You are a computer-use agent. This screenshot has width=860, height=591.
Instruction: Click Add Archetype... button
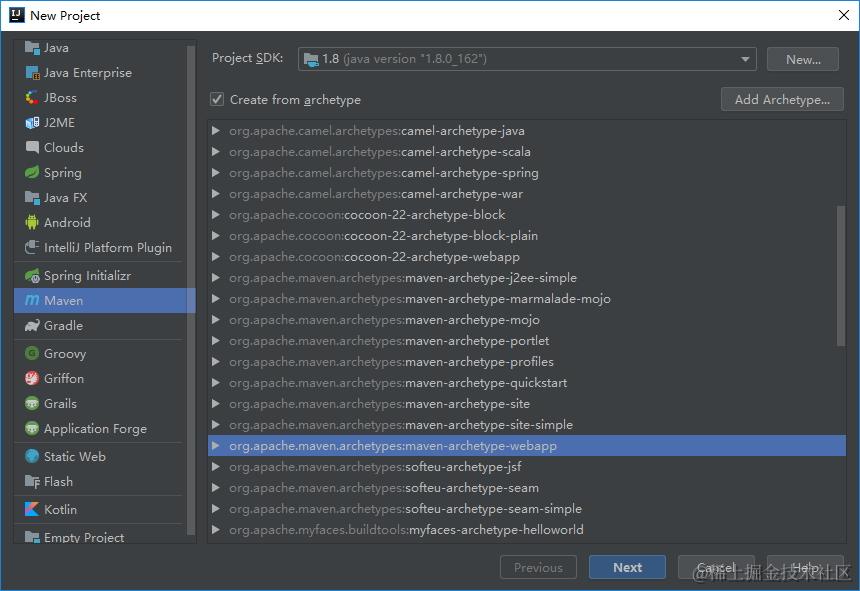pos(782,99)
